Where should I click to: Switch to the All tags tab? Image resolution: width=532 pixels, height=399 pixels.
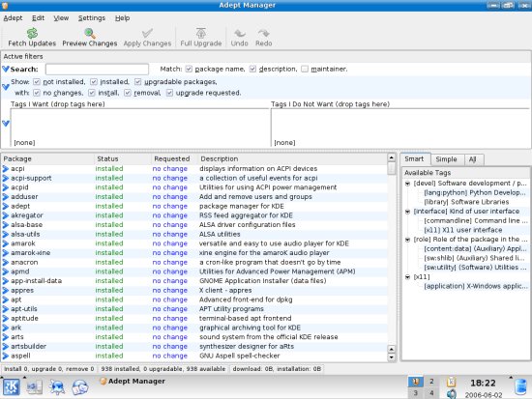473,159
